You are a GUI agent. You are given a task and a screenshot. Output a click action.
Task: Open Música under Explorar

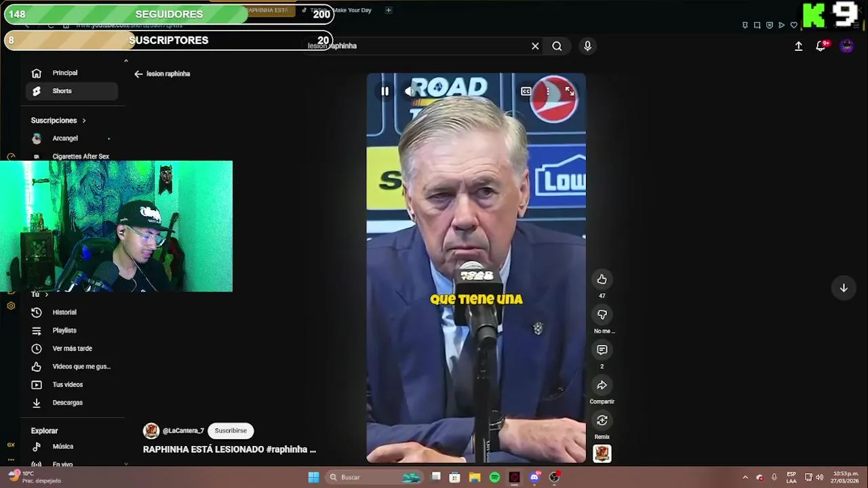[72, 447]
